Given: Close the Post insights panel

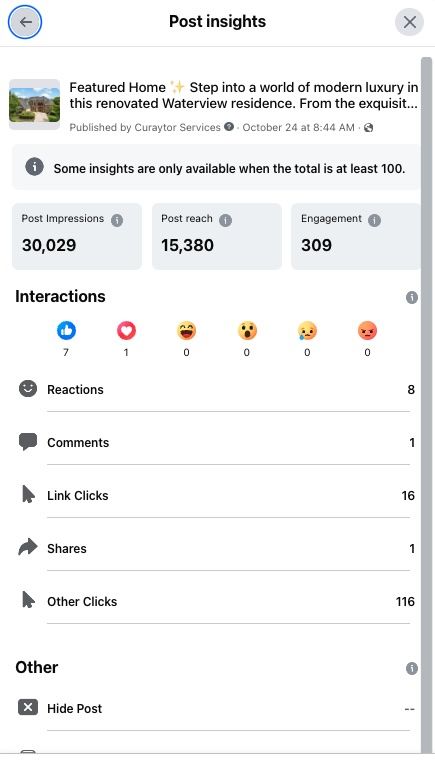Looking at the screenshot, I should click(x=410, y=22).
